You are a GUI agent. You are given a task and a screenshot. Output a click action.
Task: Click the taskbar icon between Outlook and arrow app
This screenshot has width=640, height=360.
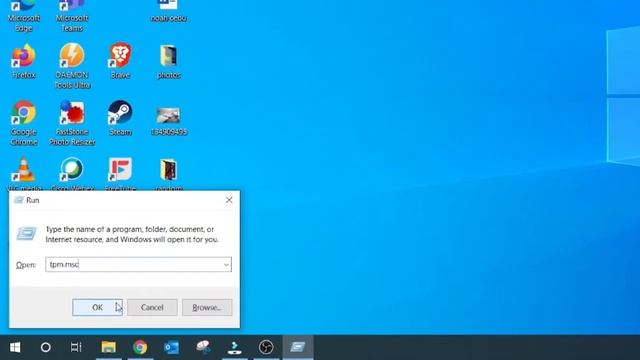point(203,347)
